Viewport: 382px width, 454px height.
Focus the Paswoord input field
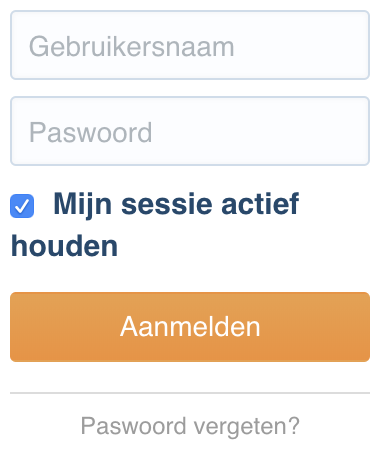point(190,131)
